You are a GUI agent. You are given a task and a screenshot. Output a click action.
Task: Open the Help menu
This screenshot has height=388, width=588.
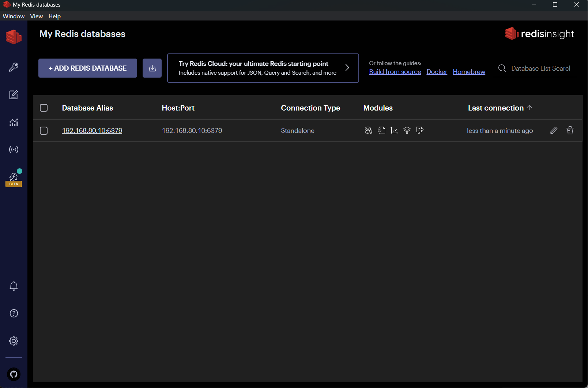click(x=54, y=16)
